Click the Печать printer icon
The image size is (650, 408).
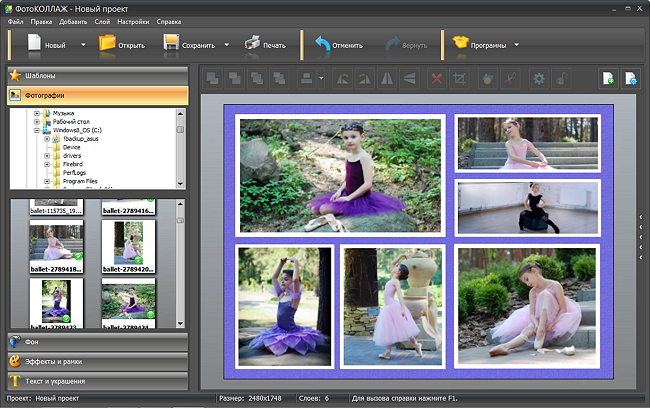251,44
